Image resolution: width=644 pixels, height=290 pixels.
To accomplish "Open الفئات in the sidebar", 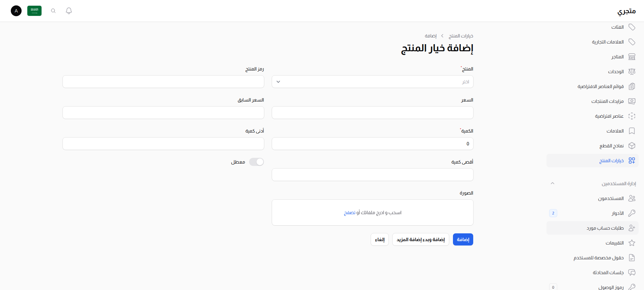I will click(x=592, y=27).
